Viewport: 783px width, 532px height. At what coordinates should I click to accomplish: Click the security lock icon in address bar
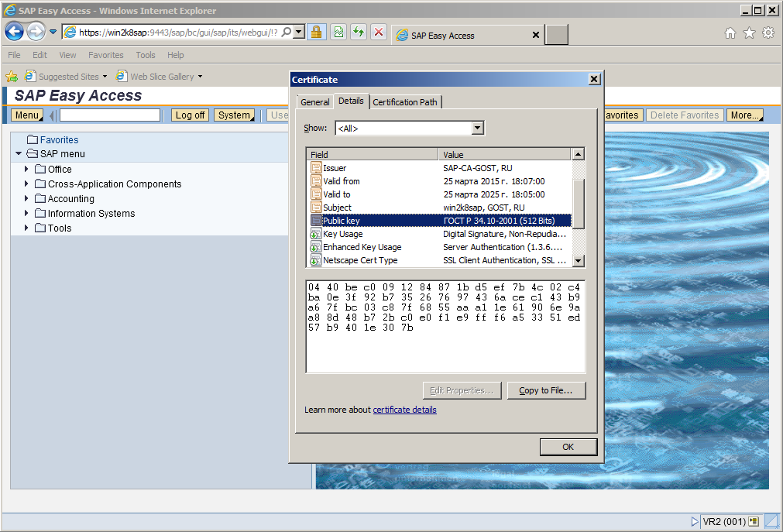pyautogui.click(x=316, y=32)
